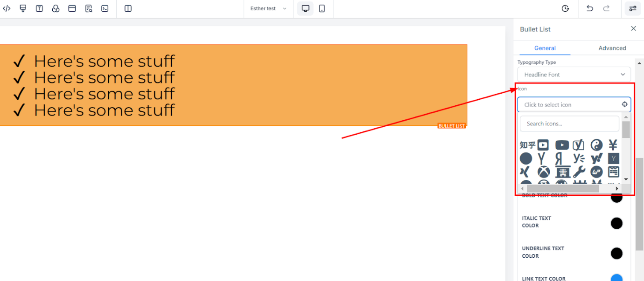Select the Yahoo icon in the grid
This screenshot has width=644, height=281.
tap(596, 158)
